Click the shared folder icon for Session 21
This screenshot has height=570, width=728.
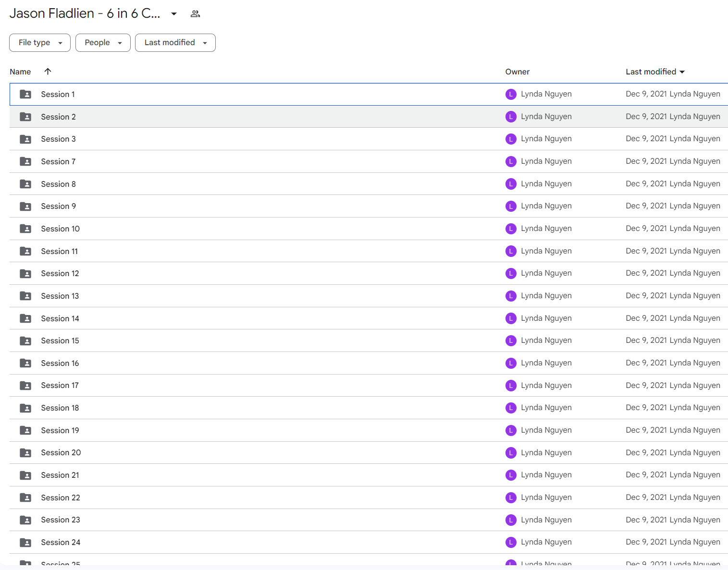(x=25, y=475)
